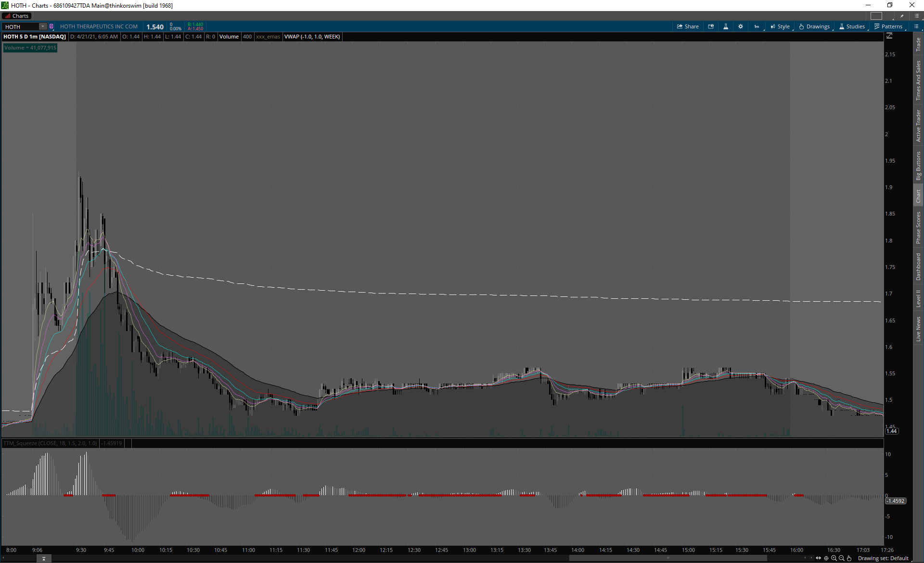Click the zoom out magnifier icon

point(842,558)
